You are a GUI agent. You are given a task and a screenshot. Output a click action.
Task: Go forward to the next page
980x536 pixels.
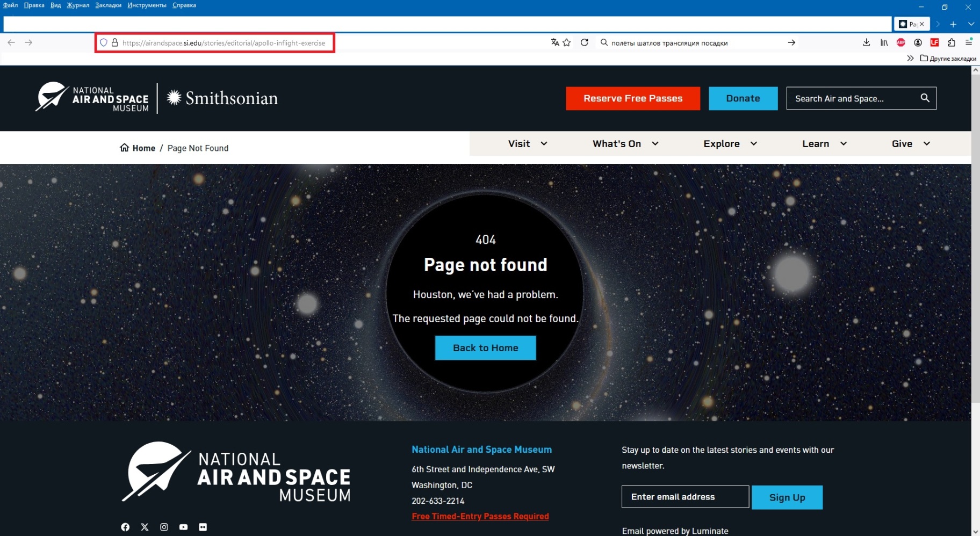click(x=28, y=42)
